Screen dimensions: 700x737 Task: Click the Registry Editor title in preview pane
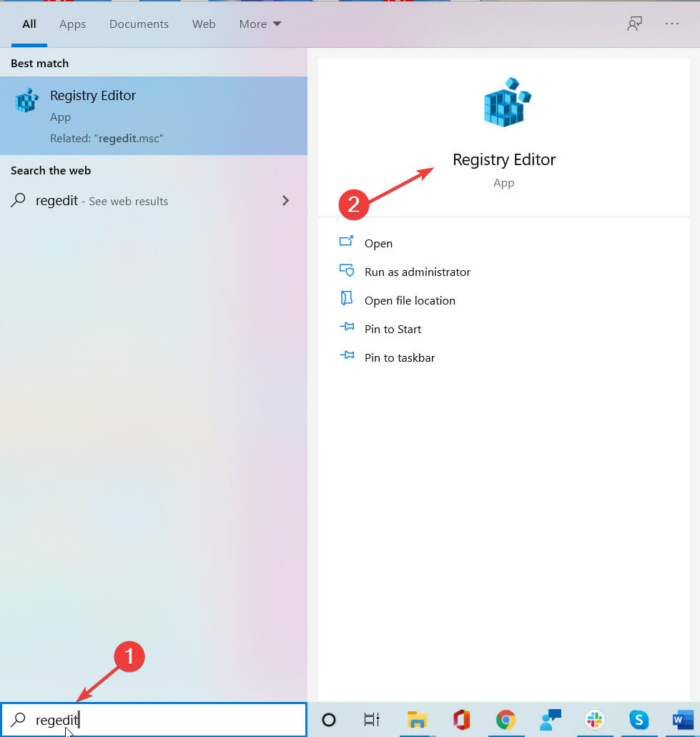point(504,160)
